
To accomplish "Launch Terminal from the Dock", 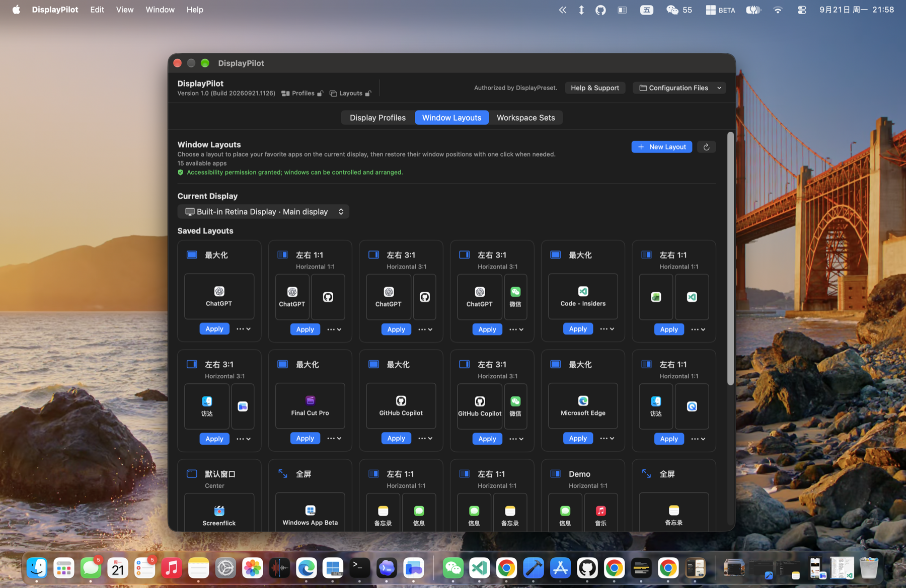I will [359, 568].
